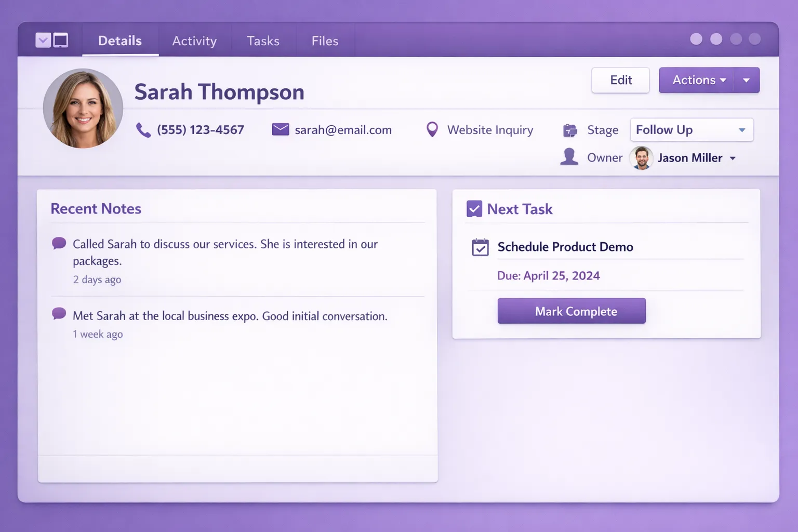Viewport: 798px width, 532px height.
Task: Click Sarah Thompson's profile photo
Action: point(83,108)
